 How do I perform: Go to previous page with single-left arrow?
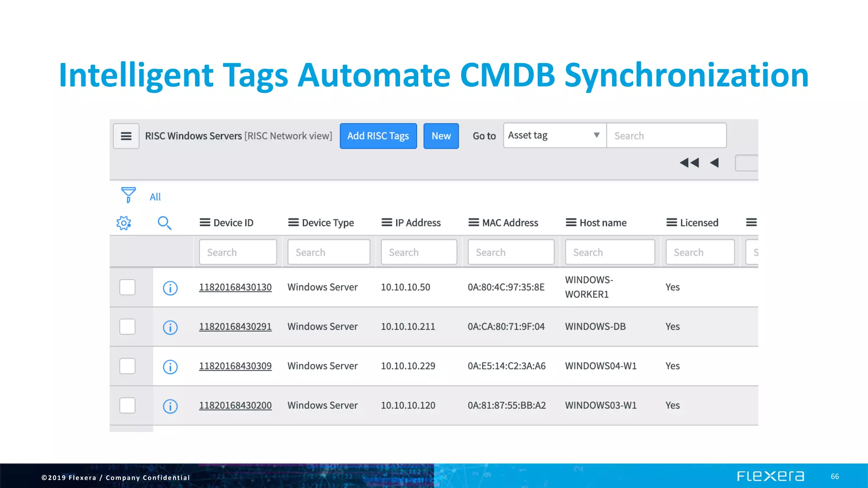click(x=715, y=163)
